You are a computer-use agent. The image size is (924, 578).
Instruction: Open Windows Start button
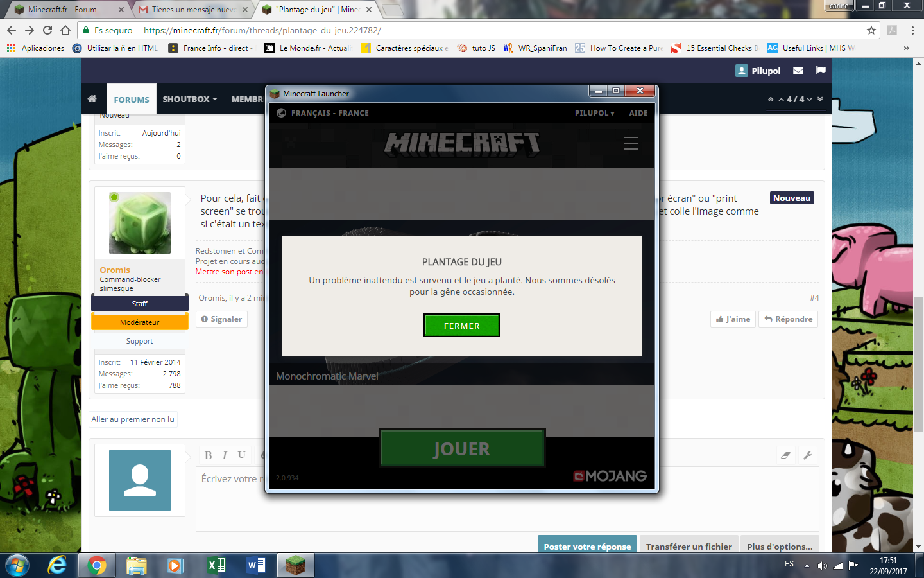pyautogui.click(x=17, y=565)
